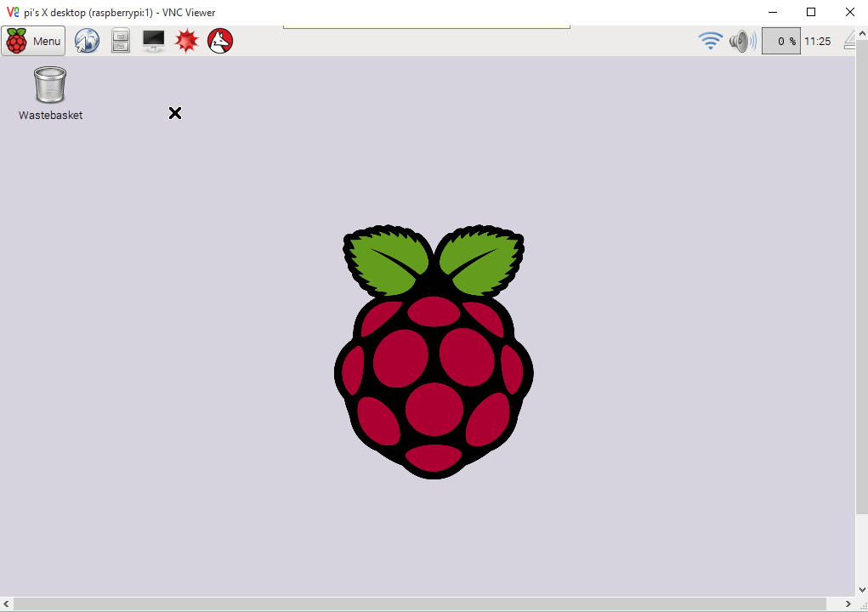Start Mathematica via the spikey icon
The height and width of the screenshot is (612, 868).
(x=186, y=40)
